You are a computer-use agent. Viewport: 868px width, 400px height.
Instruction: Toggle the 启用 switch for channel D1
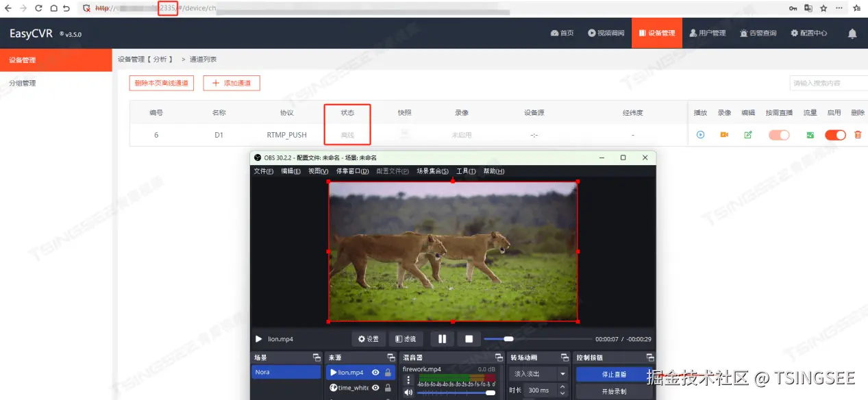(x=835, y=135)
